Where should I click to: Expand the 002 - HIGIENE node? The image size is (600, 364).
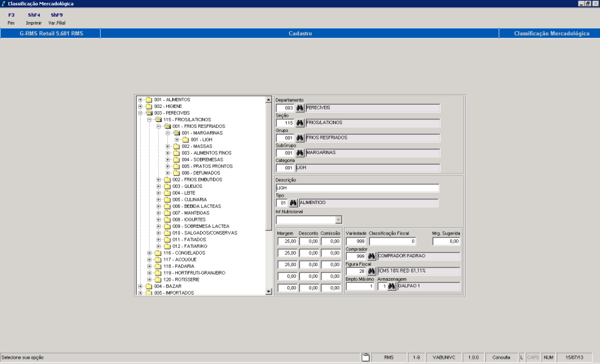pyautogui.click(x=140, y=107)
